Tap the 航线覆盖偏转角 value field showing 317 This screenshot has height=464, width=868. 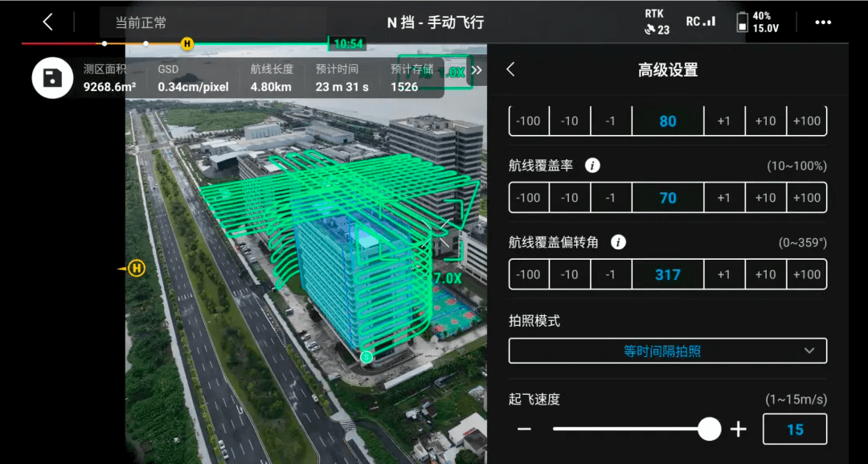pos(668,275)
